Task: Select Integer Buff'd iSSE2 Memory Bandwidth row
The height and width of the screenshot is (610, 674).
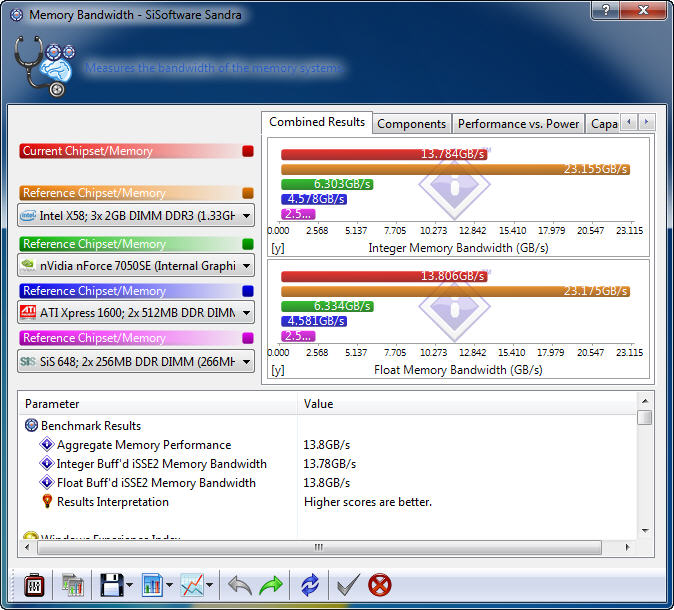Action: coord(153,464)
